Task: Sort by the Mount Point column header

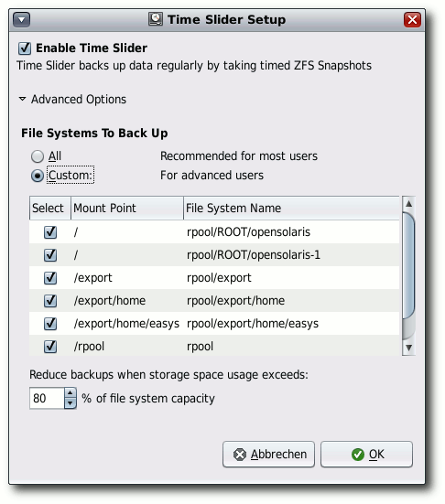Action: [127, 208]
